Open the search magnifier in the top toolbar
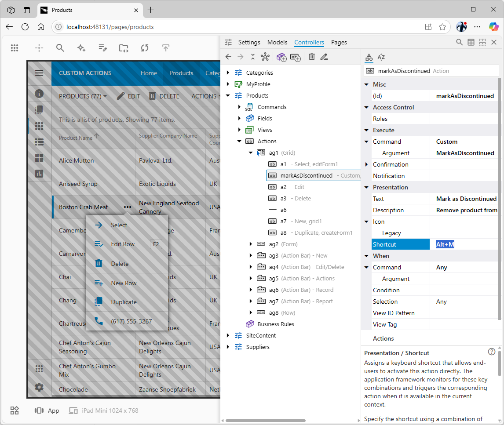The width and height of the screenshot is (504, 425). click(x=60, y=48)
